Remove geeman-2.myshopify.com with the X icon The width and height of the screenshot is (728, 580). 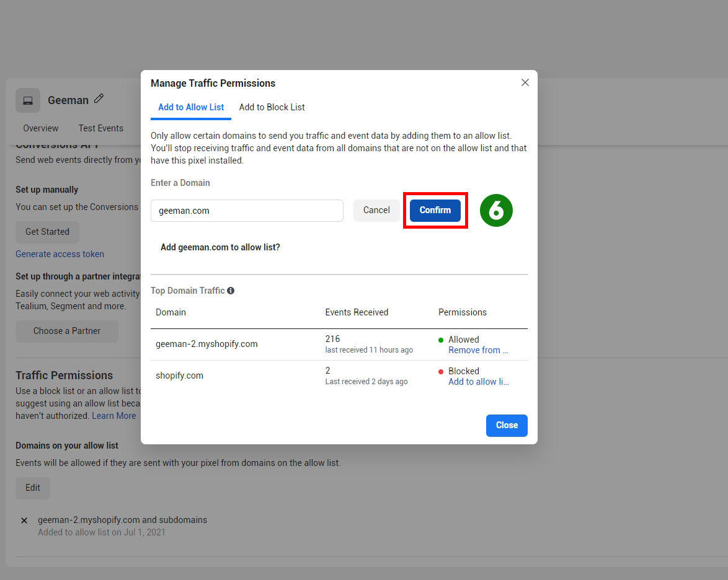click(x=24, y=521)
